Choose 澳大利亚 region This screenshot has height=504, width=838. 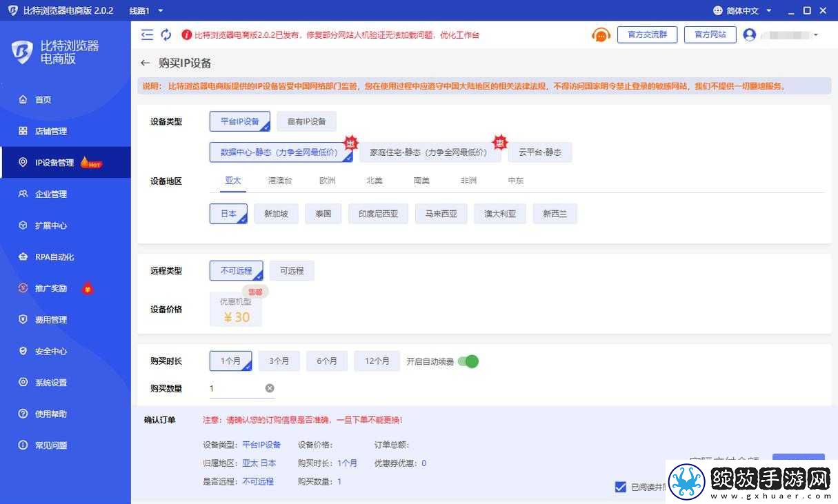500,214
